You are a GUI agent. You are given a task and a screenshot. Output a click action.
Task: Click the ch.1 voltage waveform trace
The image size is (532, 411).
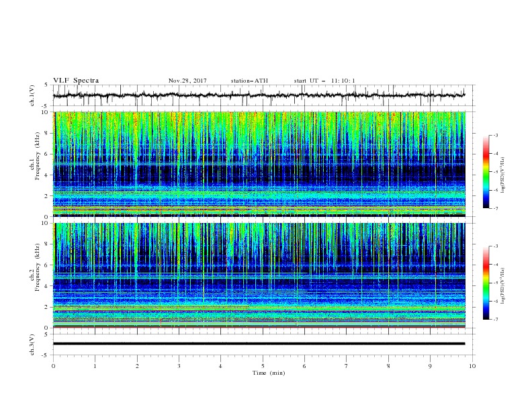coord(259,95)
